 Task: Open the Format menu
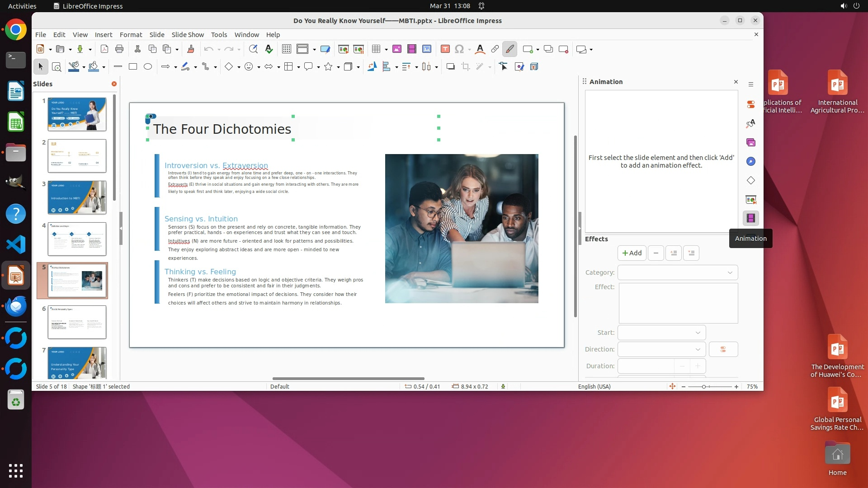click(x=131, y=35)
